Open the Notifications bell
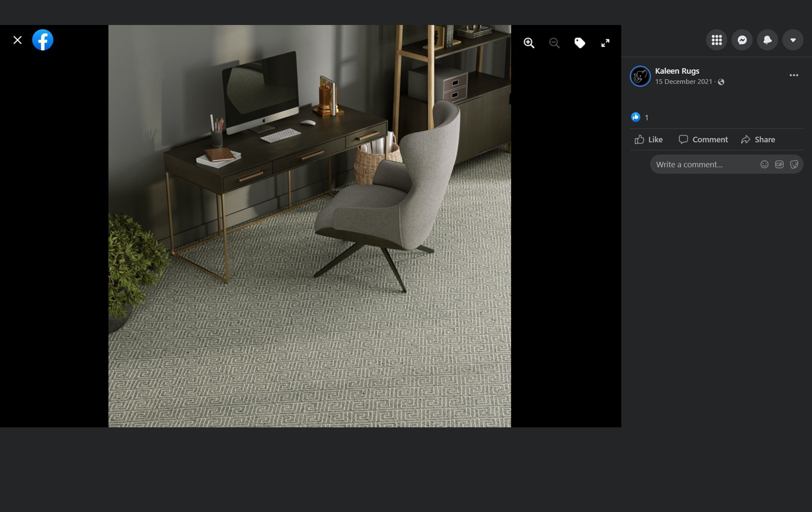 pyautogui.click(x=767, y=40)
